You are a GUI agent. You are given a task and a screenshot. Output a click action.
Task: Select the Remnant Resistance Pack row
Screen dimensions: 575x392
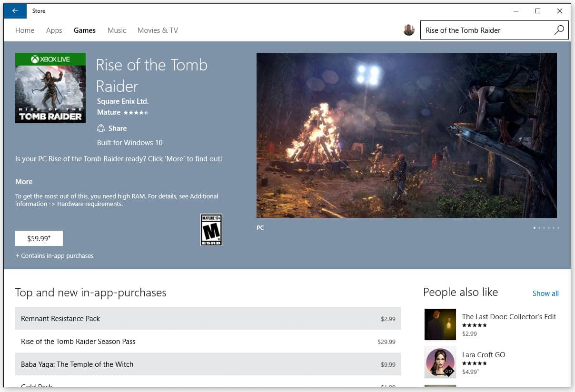coord(208,318)
